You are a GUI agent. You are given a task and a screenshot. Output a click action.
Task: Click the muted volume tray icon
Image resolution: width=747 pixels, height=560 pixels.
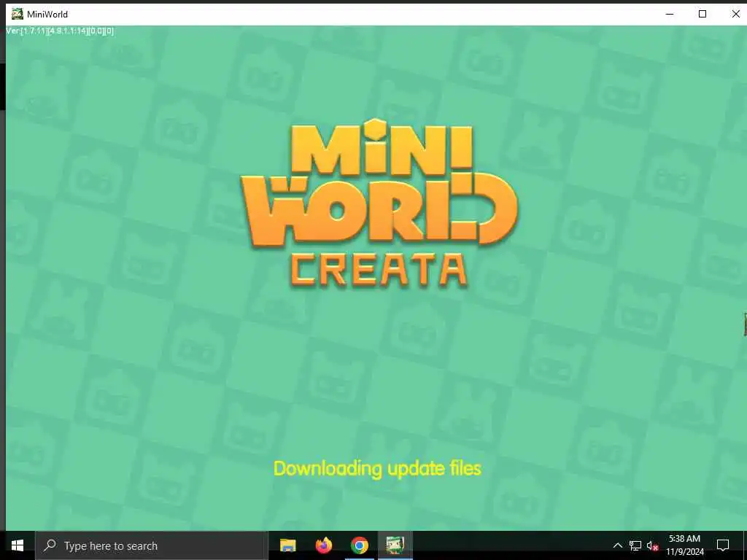click(x=653, y=545)
